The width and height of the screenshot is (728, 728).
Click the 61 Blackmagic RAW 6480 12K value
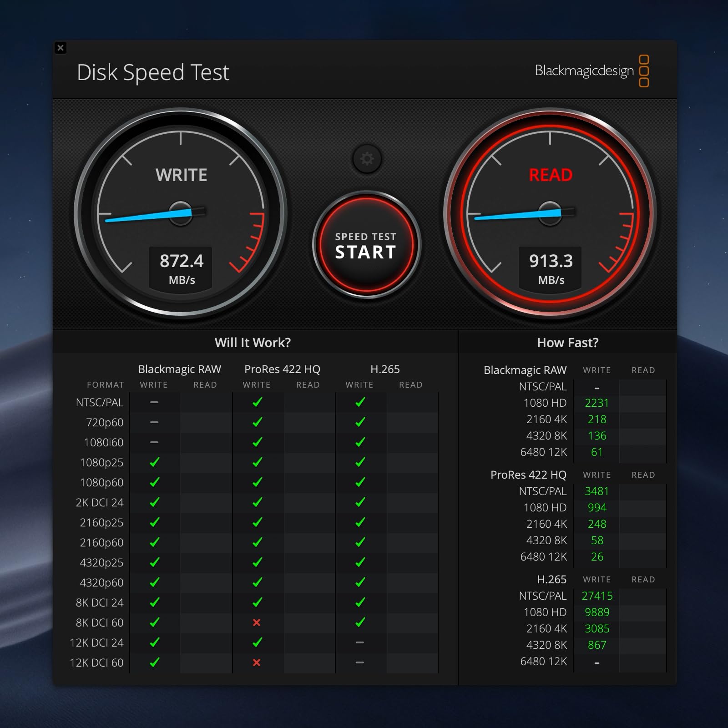[x=597, y=452]
